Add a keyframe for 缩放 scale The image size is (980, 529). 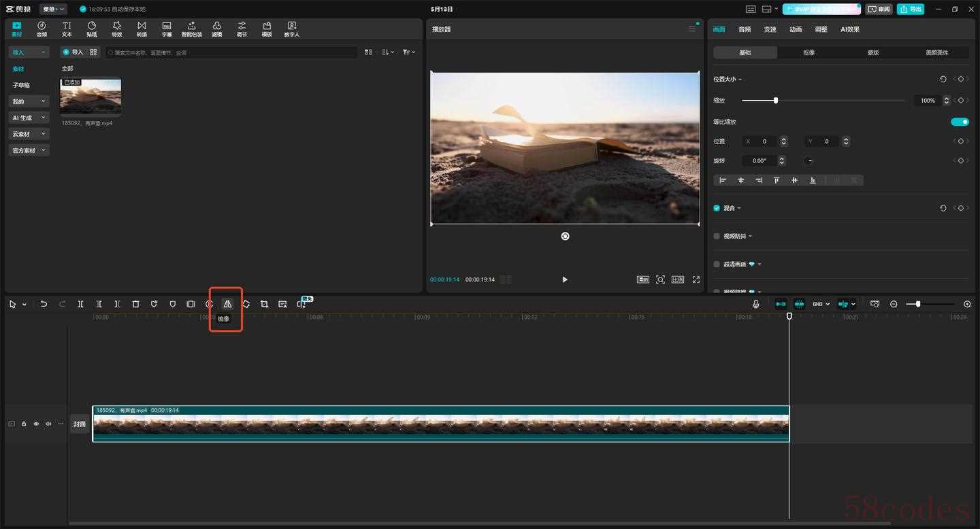pos(960,100)
